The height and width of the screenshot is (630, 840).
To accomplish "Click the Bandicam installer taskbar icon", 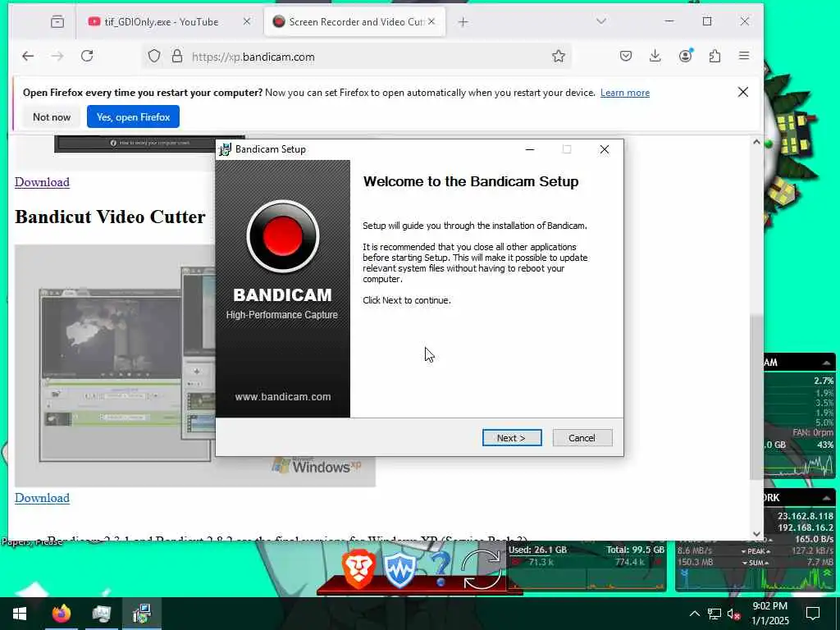I will 142,614.
